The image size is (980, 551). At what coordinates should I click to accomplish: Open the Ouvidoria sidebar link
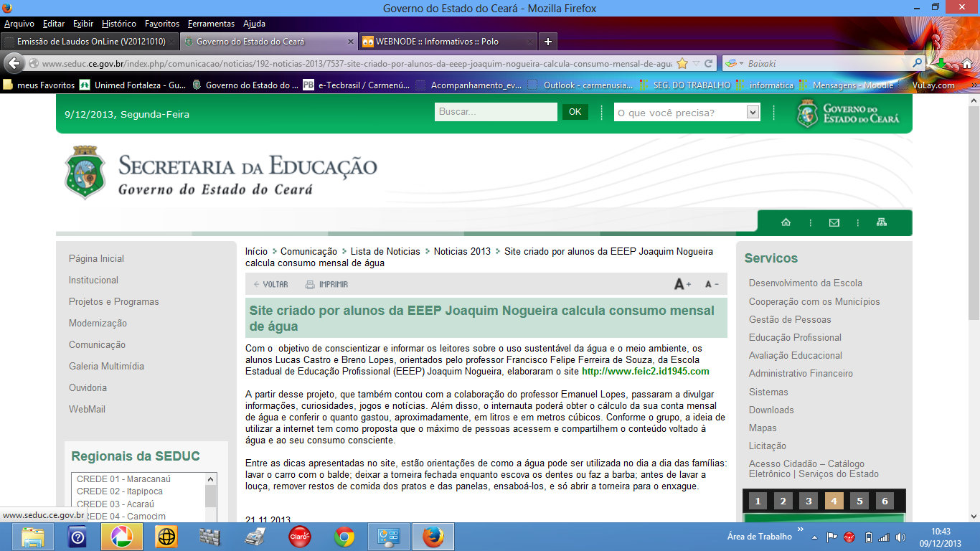click(88, 387)
